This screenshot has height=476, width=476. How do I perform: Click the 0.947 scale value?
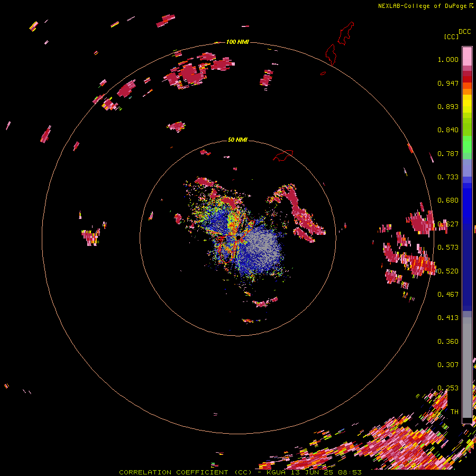click(448, 83)
